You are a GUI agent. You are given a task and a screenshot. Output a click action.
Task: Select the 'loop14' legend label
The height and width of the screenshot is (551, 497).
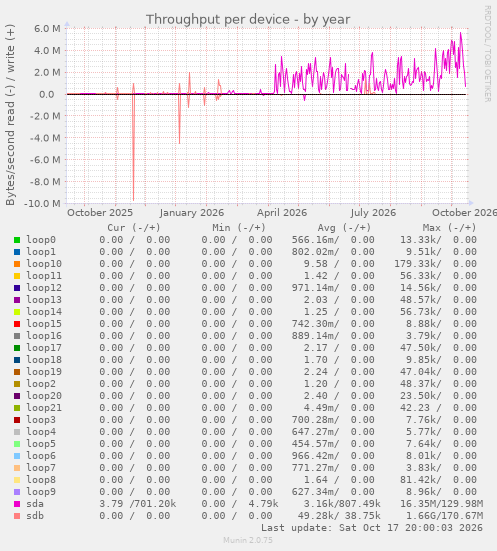click(x=44, y=311)
